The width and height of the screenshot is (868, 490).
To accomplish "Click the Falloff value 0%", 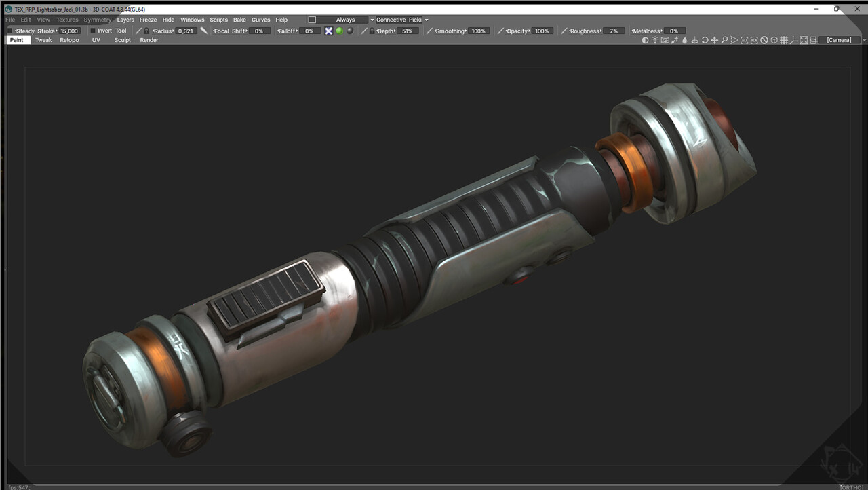I will tap(309, 31).
